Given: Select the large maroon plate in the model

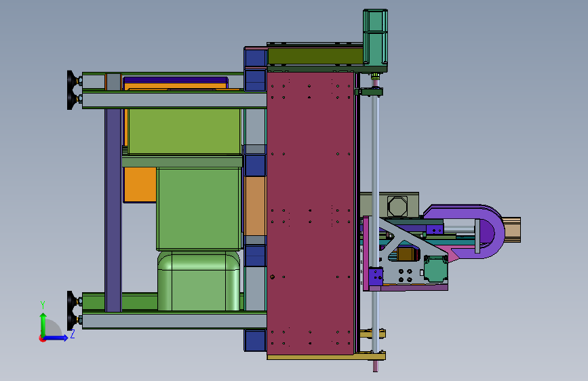Looking at the screenshot, I should pyautogui.click(x=311, y=213).
